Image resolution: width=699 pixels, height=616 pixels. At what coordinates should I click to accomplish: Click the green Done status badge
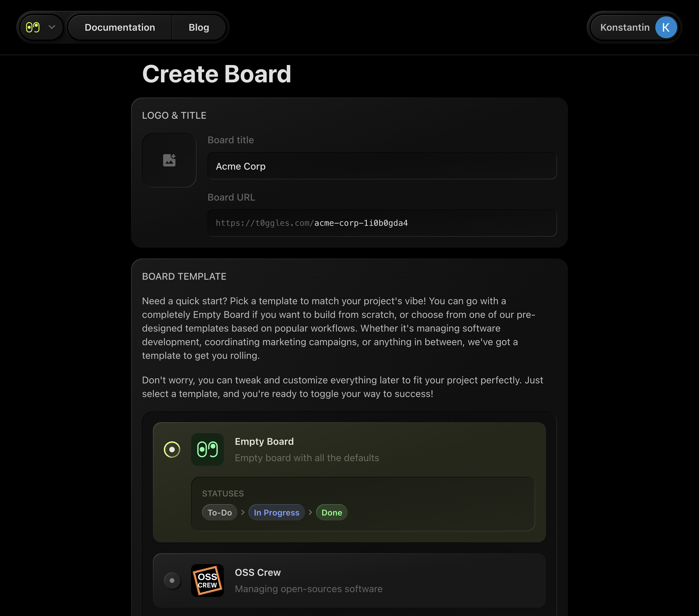coord(331,512)
